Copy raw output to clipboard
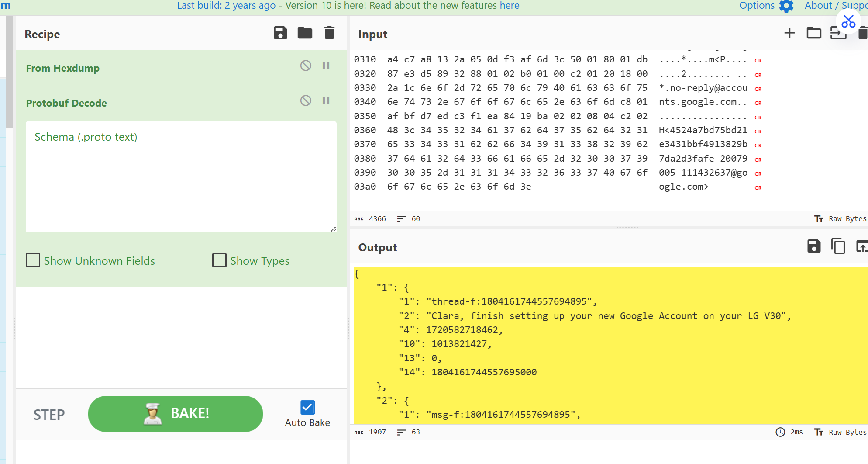The image size is (868, 464). (838, 246)
